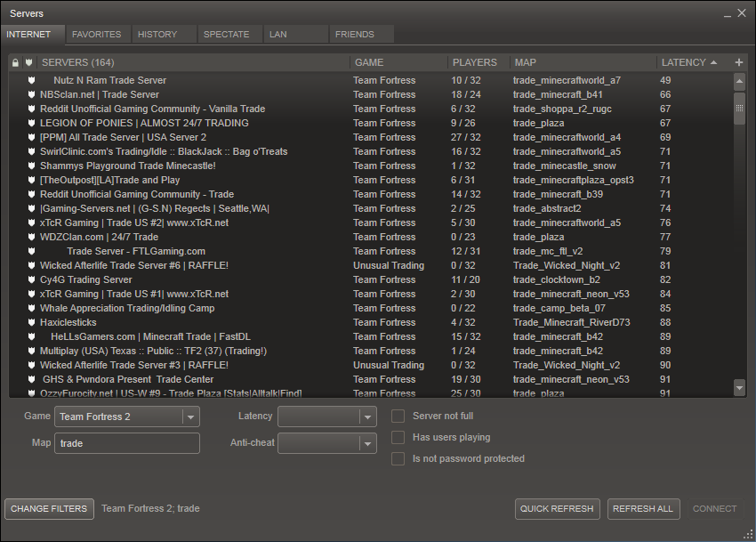Open the Anti-cheat filter dropdown

(x=327, y=443)
